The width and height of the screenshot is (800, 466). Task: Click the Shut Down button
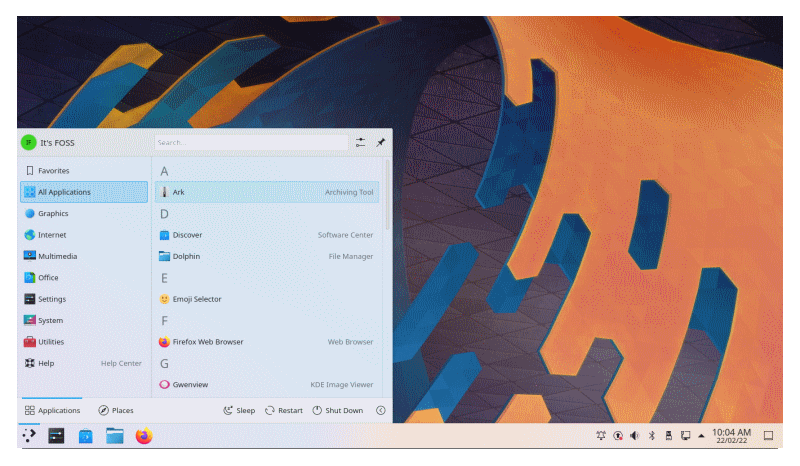click(338, 410)
